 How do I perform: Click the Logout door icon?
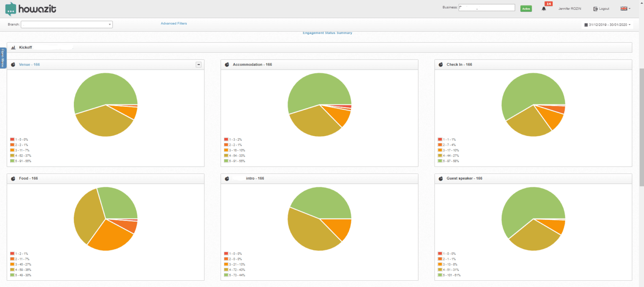pos(595,9)
